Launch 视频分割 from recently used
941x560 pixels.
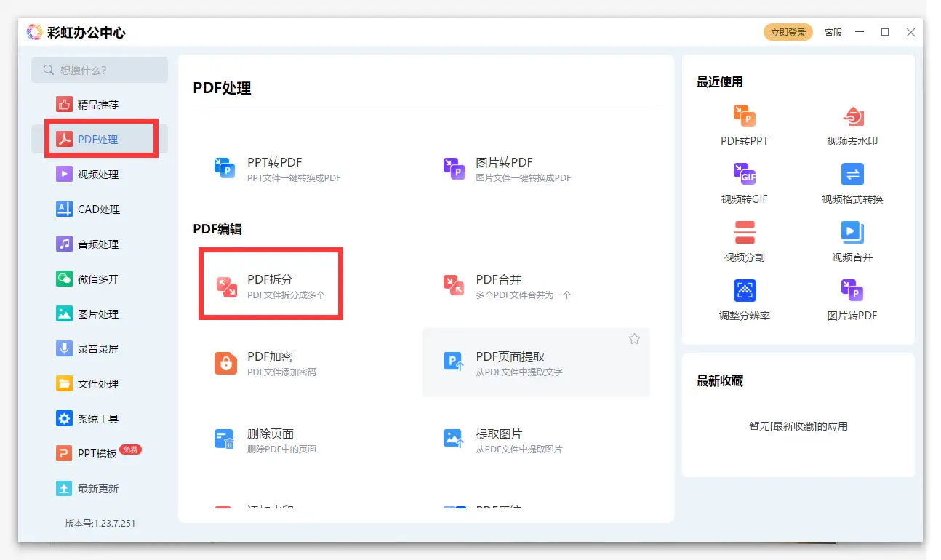pyautogui.click(x=745, y=233)
